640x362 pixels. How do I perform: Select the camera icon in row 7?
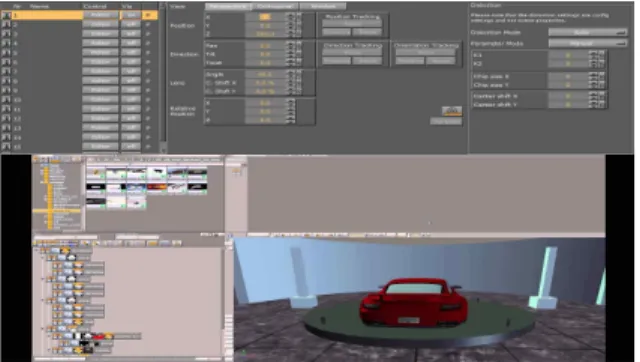(6, 72)
